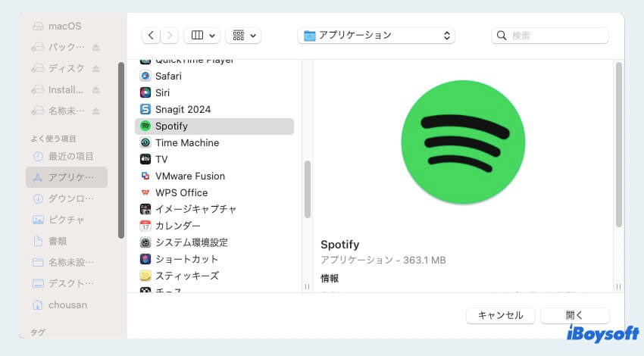Screen dimensions: 644x356
Task: Select the Time Machine app icon
Action: (145, 142)
